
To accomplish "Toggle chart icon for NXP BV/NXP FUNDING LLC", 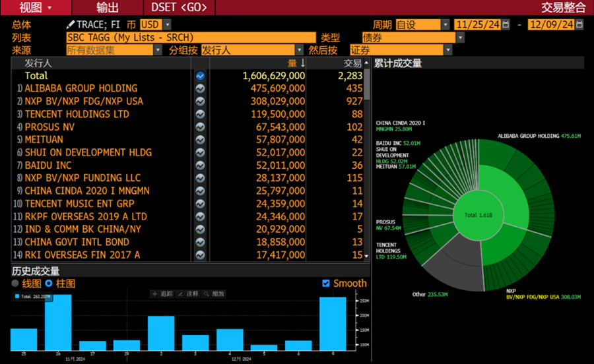I will [200, 178].
